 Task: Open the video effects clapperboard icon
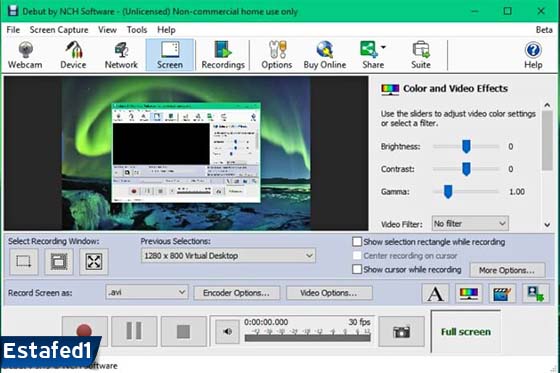pos(502,294)
